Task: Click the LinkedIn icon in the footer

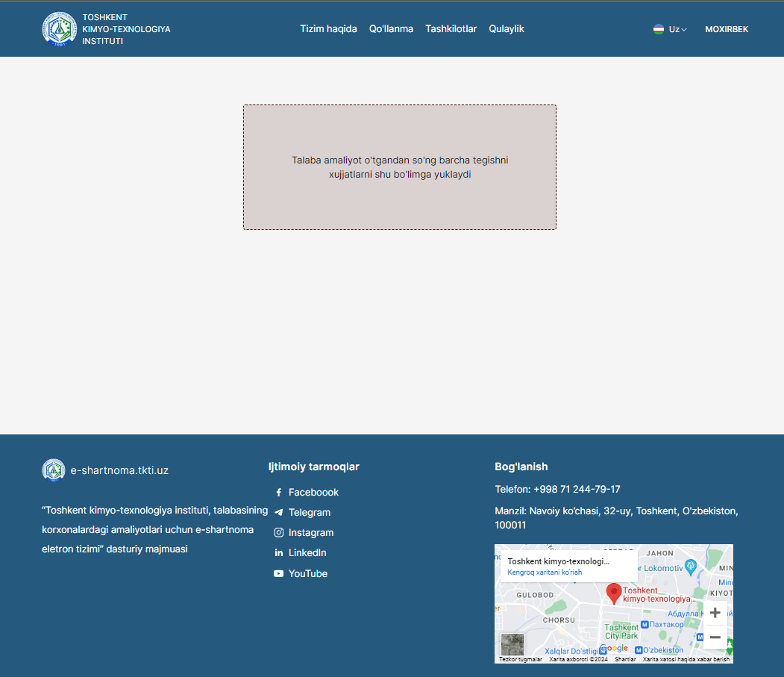Action: (x=278, y=553)
